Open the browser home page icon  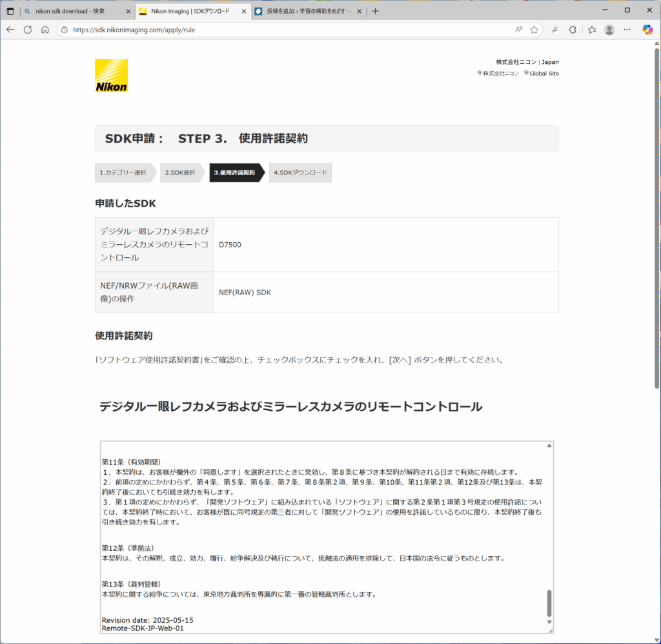pyautogui.click(x=45, y=30)
